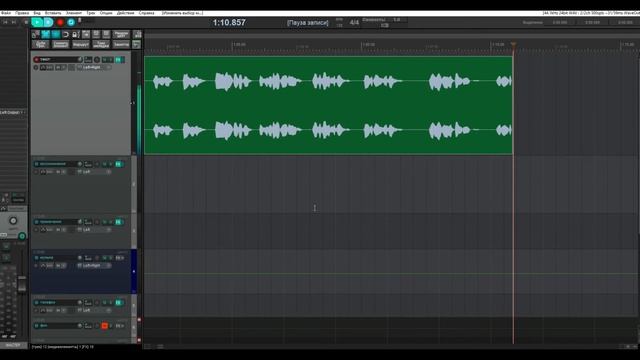
Task: Click the fourth text button in the lower toolbar row
Action: [x=101, y=44]
